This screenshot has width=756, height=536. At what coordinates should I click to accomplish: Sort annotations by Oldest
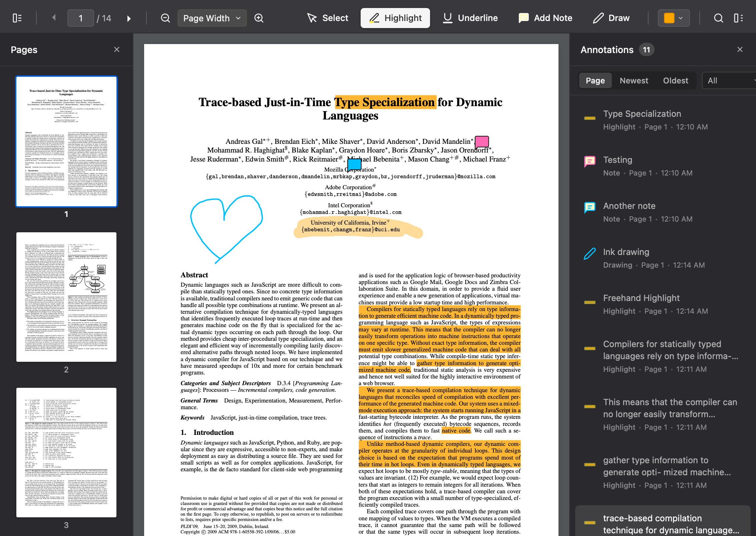tap(675, 80)
